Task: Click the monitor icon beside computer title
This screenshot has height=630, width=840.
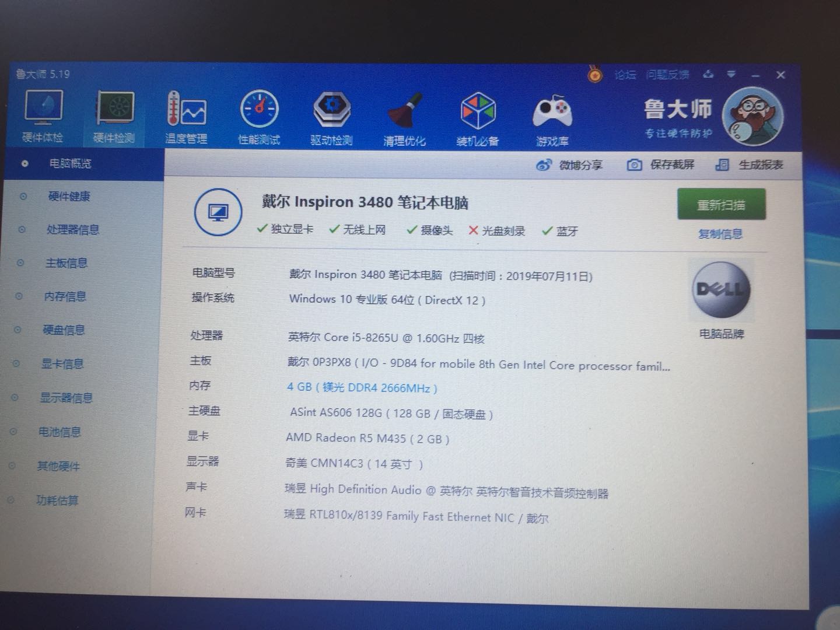Action: tap(218, 212)
